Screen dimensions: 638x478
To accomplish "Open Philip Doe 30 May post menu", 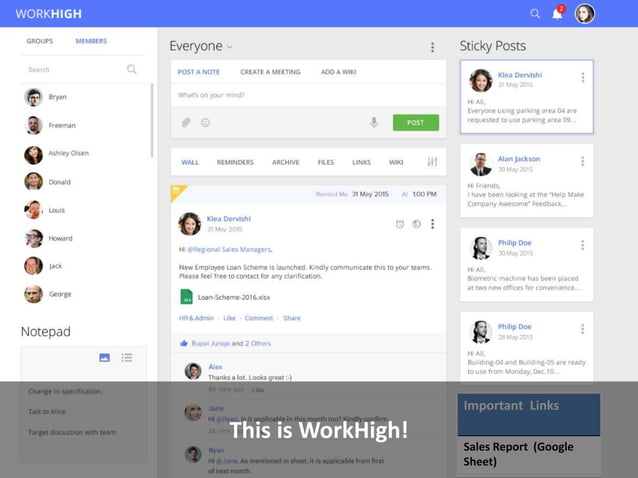I will point(583,245).
